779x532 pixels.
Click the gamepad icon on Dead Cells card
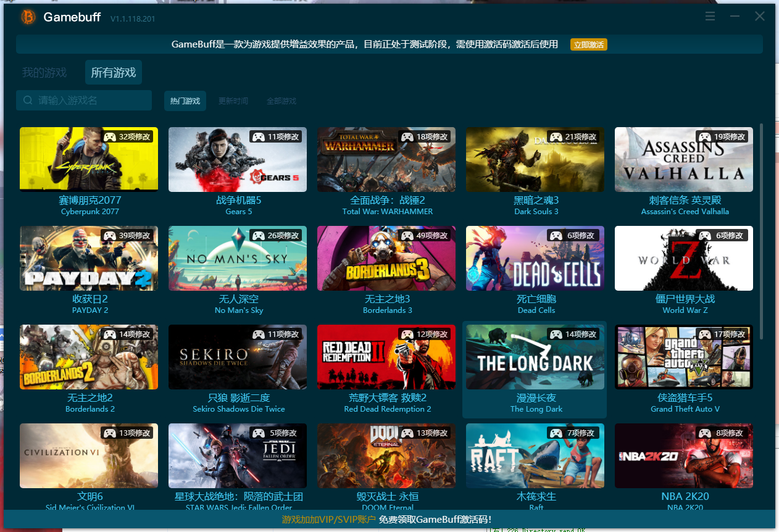point(556,235)
